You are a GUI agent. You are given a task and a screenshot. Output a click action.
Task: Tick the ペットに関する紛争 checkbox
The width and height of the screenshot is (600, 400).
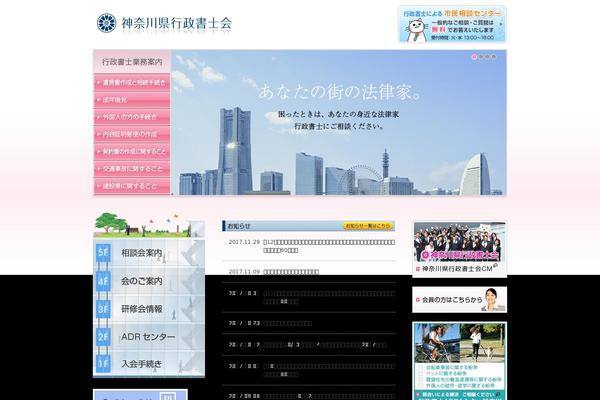click(420, 373)
